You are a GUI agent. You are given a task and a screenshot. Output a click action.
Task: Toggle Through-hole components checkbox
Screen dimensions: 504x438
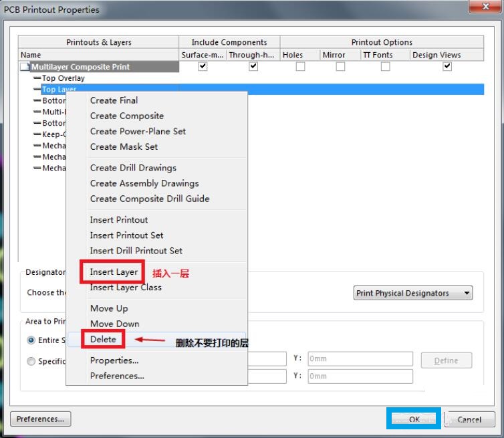(253, 66)
